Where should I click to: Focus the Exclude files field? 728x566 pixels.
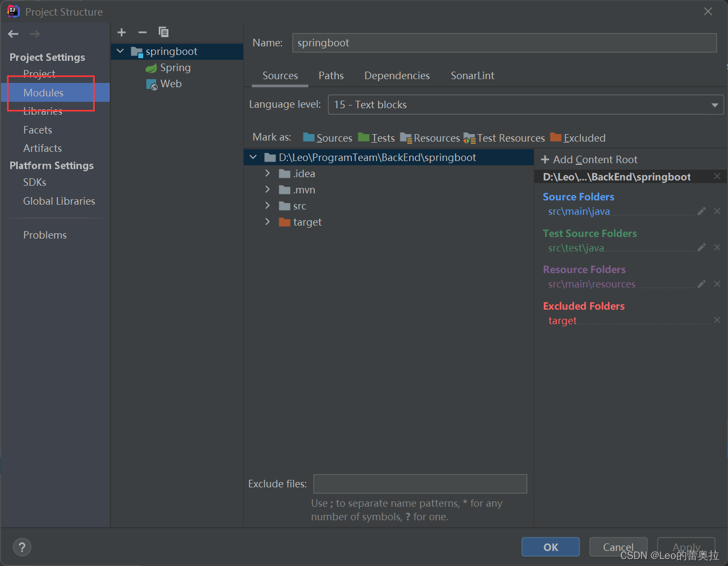coord(420,484)
